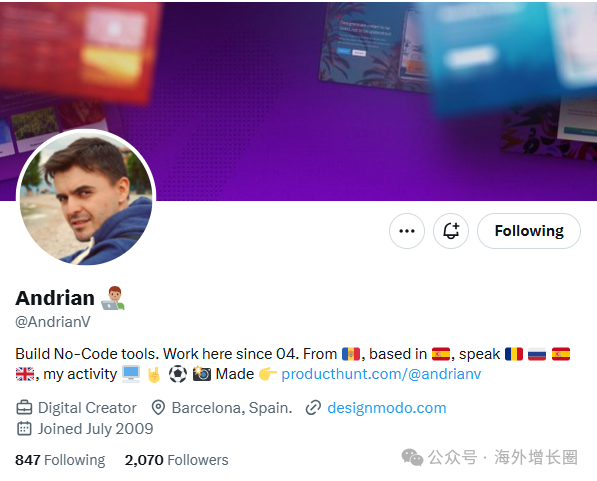Toggle the Following button
The height and width of the screenshot is (481, 597).
click(529, 231)
